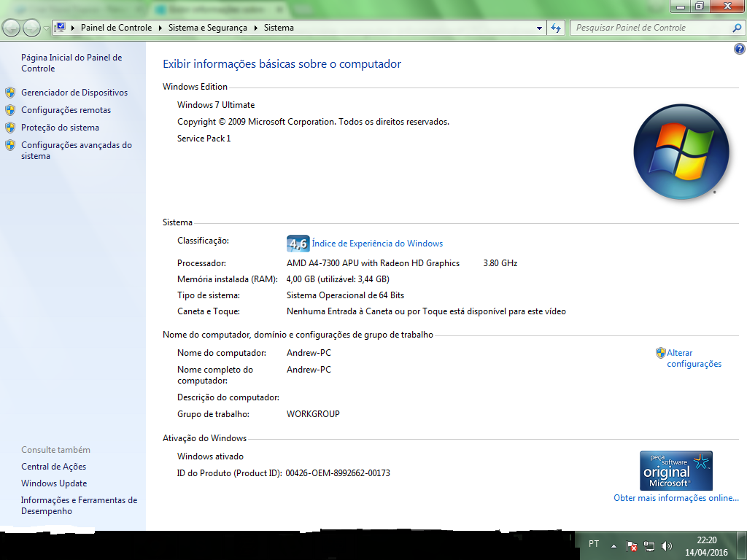Click Andrew-PC next to Nome do computador
Screen dimensions: 747x560
coord(309,353)
